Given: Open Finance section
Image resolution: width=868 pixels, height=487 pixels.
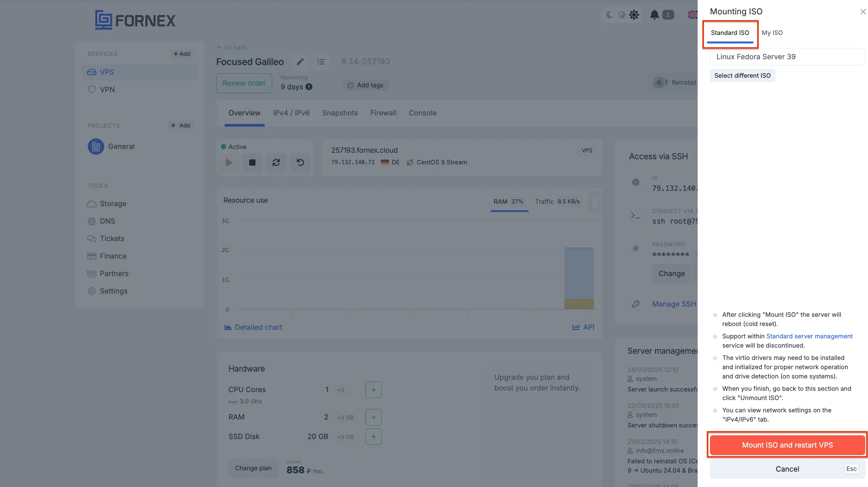Looking at the screenshot, I should point(107,256).
